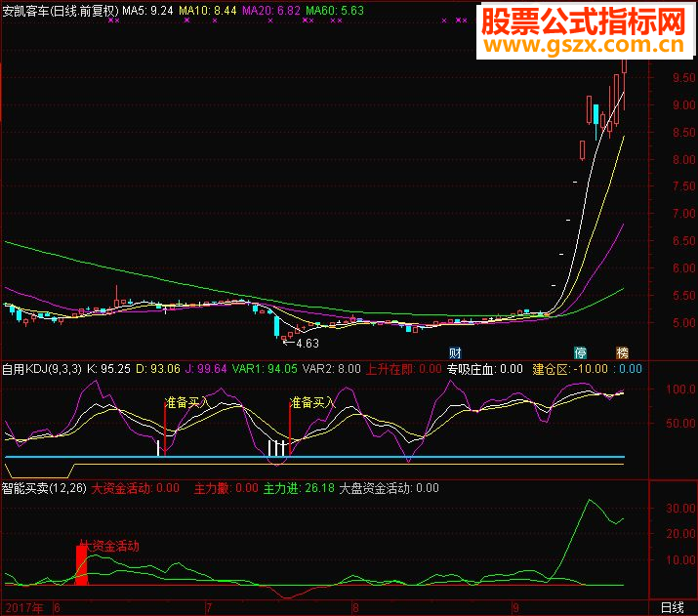Click the MA10: 8.44 indicator label

point(208,11)
